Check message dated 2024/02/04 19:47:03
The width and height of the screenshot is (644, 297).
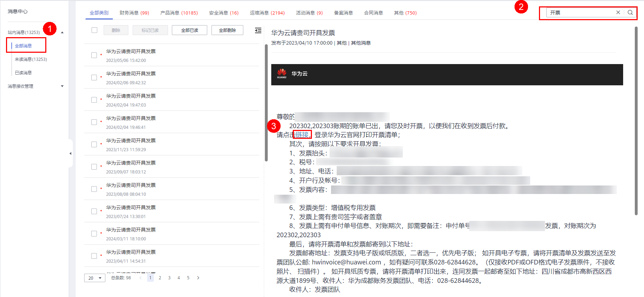click(94, 100)
